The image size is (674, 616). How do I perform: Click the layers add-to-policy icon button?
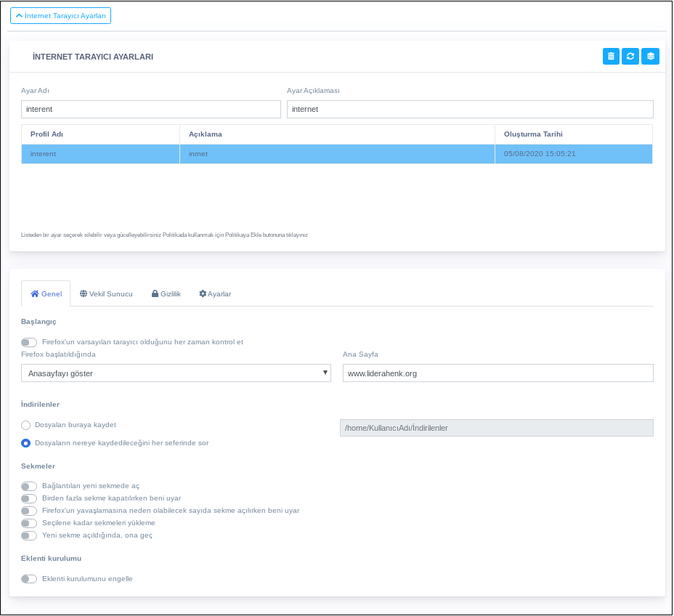[x=650, y=57]
